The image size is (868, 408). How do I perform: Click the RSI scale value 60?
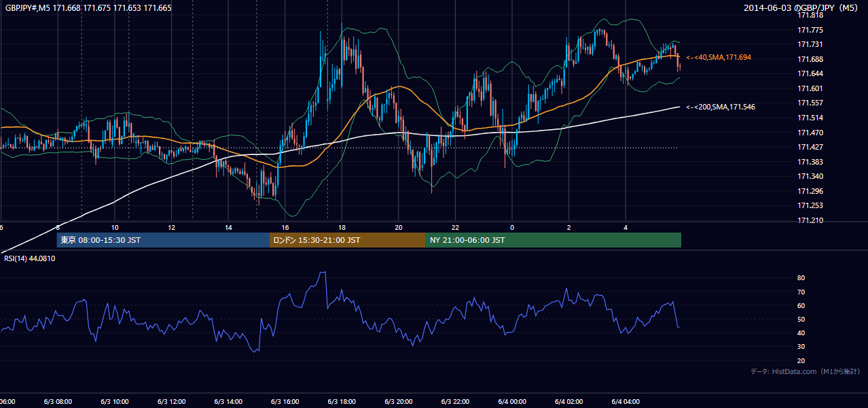pos(801,305)
